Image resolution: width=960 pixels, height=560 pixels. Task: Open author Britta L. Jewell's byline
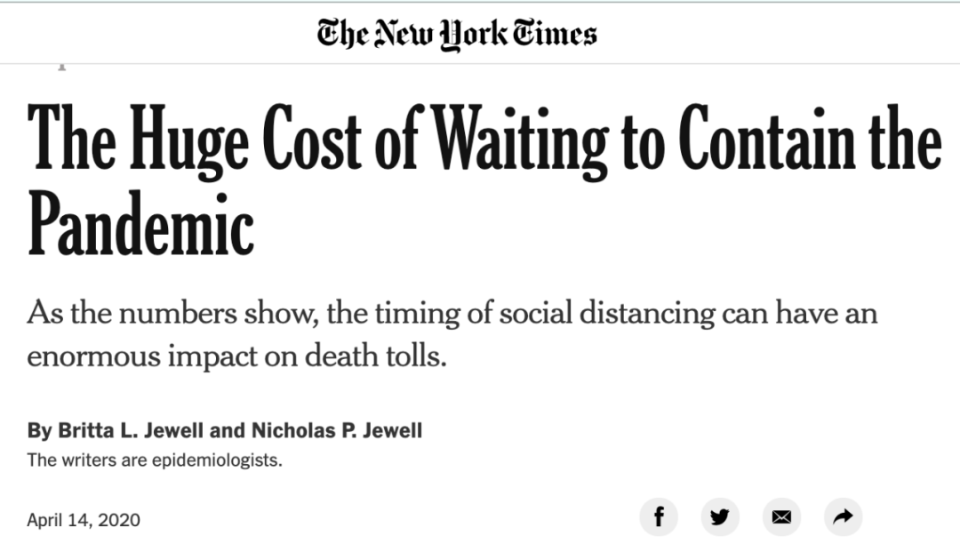pyautogui.click(x=131, y=430)
